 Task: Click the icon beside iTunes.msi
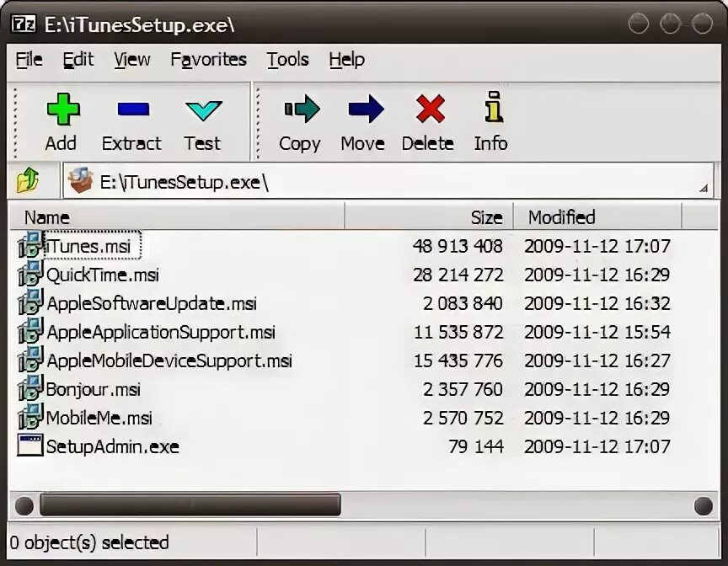(x=30, y=244)
